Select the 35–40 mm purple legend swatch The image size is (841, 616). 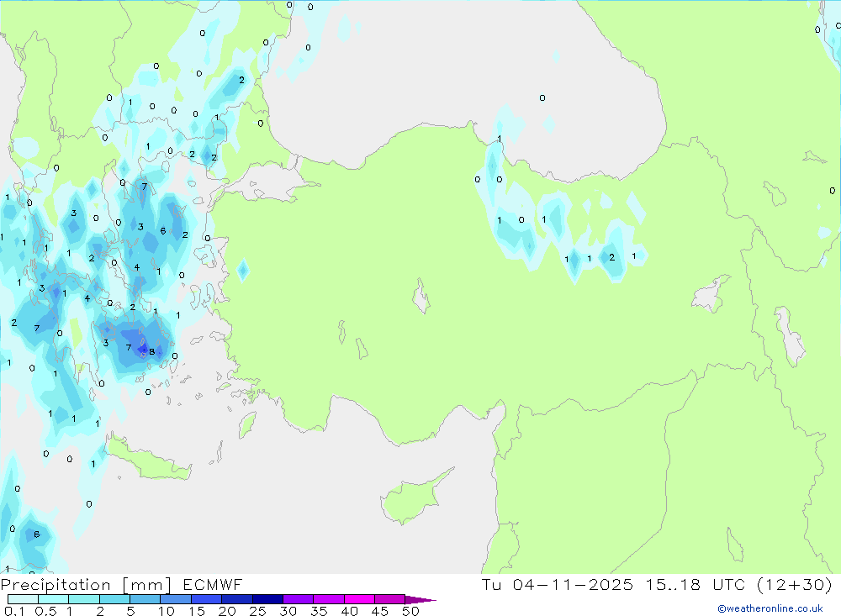[328, 599]
